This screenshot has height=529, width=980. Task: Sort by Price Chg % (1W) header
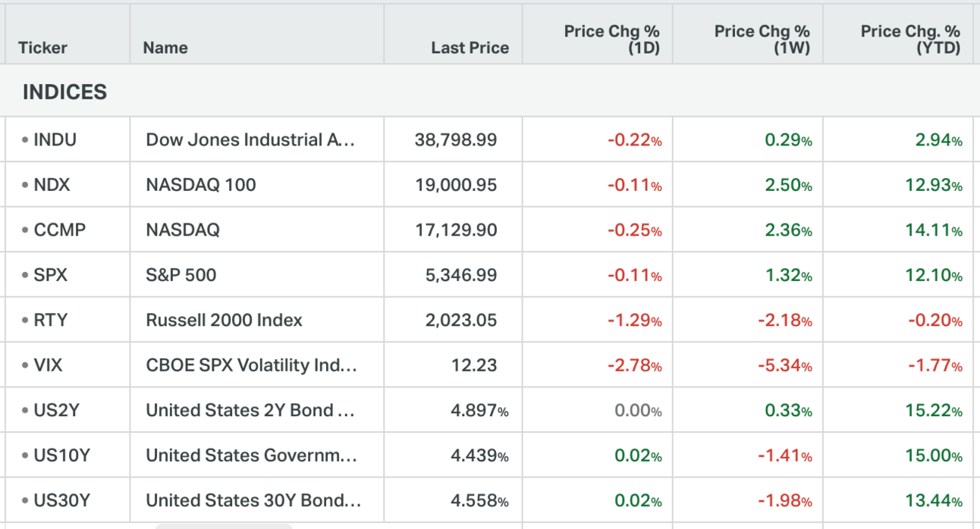click(762, 39)
